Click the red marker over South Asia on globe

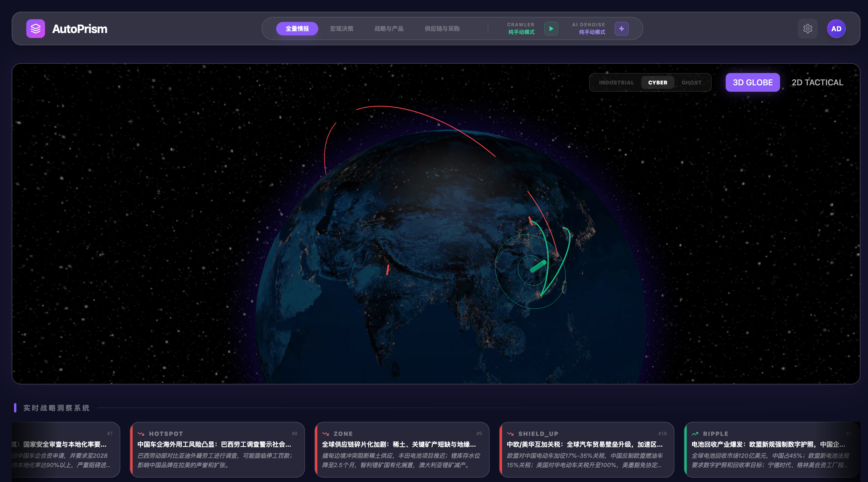click(x=388, y=270)
